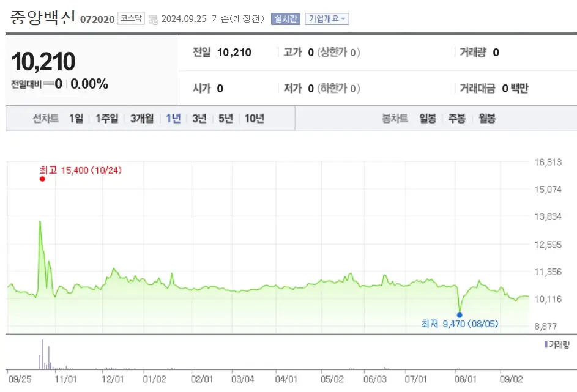Select 주봉 weekly candle view

coord(456,119)
